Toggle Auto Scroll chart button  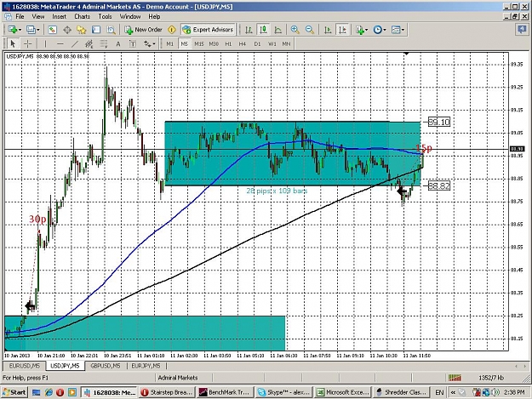[x=328, y=30]
